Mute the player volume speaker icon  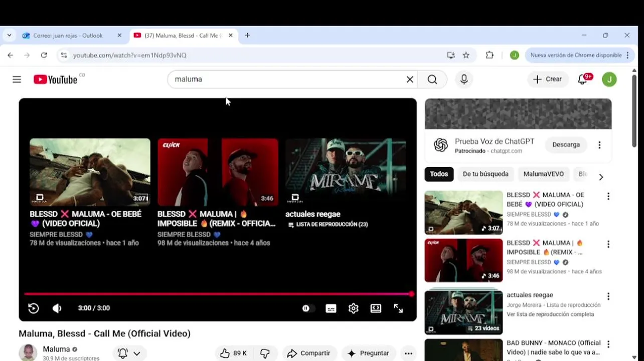pos(57,308)
